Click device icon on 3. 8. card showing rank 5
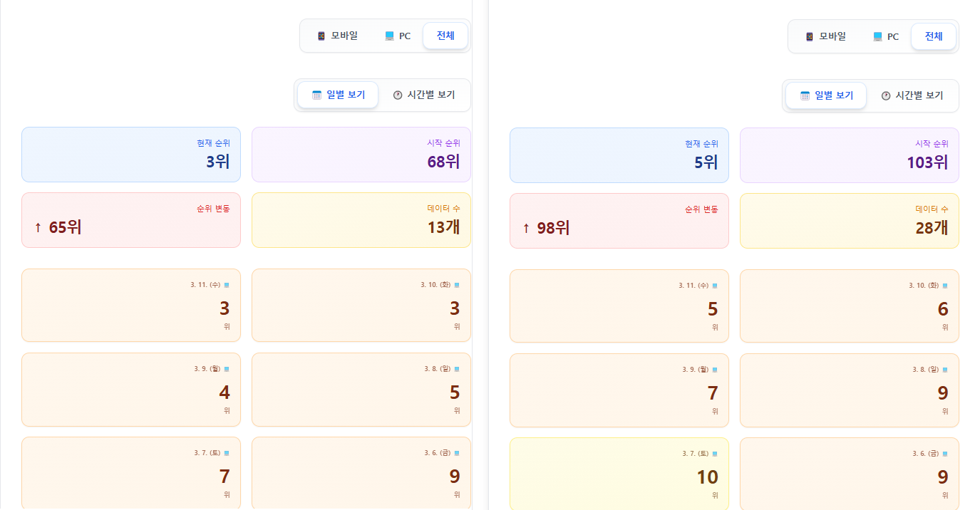This screenshot has width=980, height=510. pyautogui.click(x=457, y=369)
